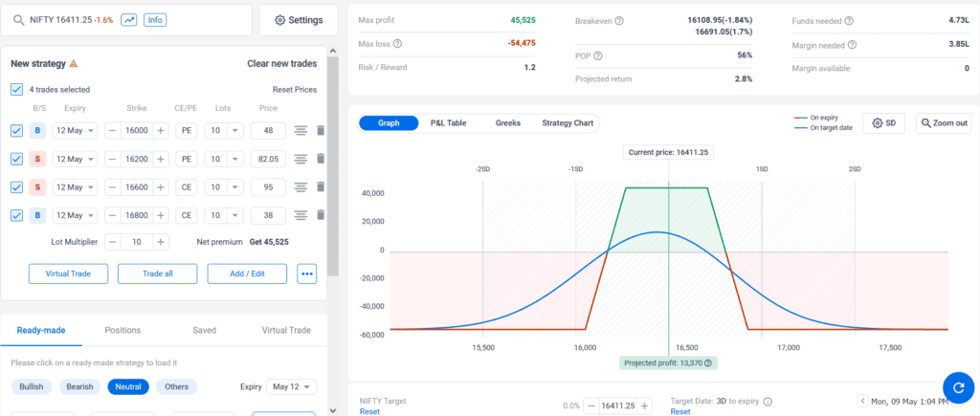Uncheck the 16800 CE trade checkbox

(17, 215)
